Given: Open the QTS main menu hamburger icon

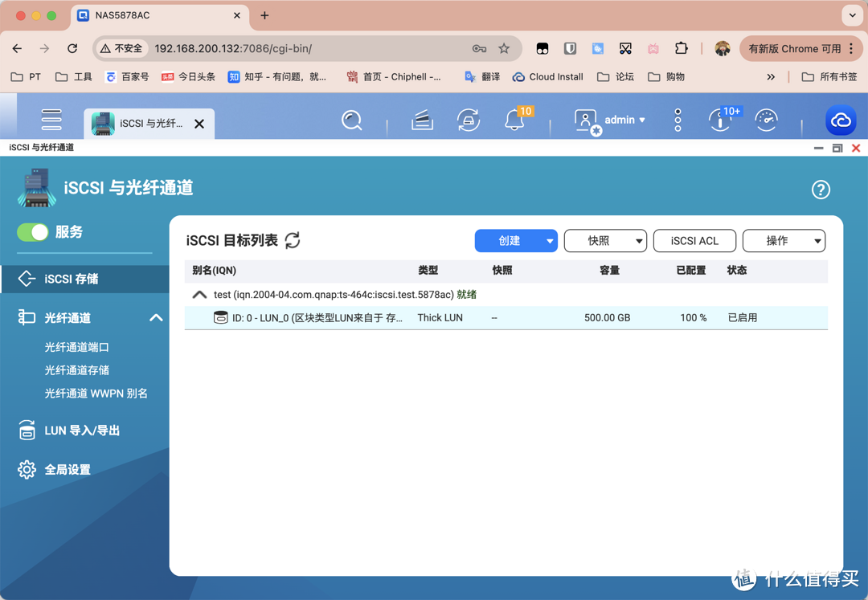Looking at the screenshot, I should point(51,120).
